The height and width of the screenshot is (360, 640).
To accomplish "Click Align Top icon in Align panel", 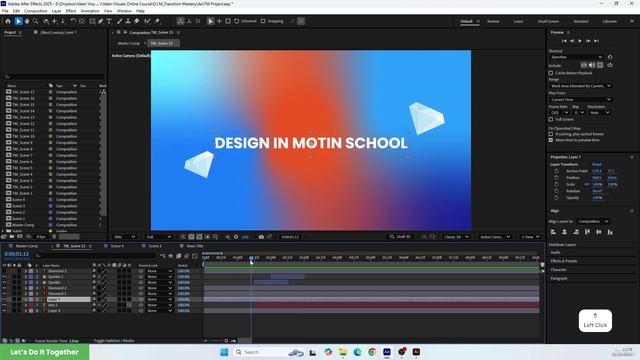I will [587, 232].
